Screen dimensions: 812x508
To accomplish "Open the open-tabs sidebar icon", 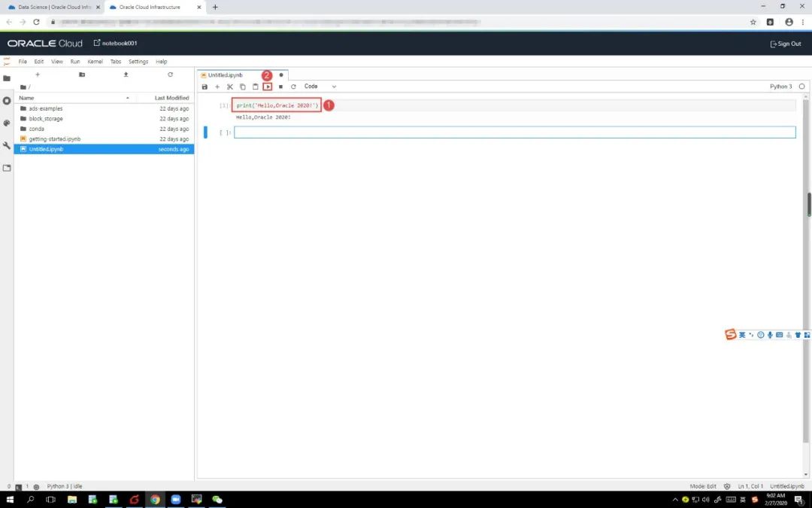I will coord(7,168).
